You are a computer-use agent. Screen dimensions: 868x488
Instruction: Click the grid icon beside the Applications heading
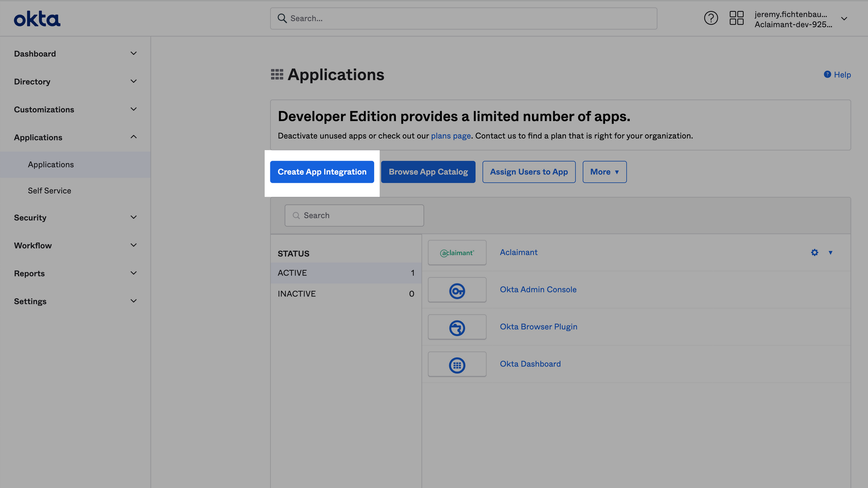pyautogui.click(x=277, y=75)
